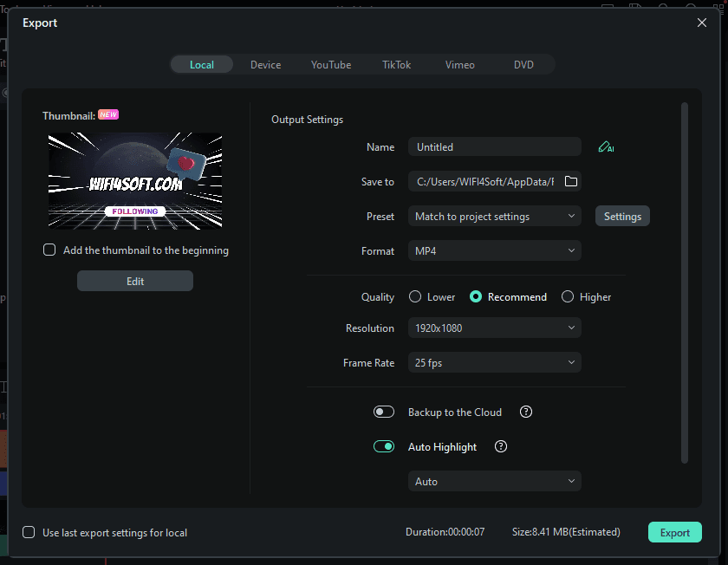Enable Backup to the Cloud toggle

coord(384,412)
